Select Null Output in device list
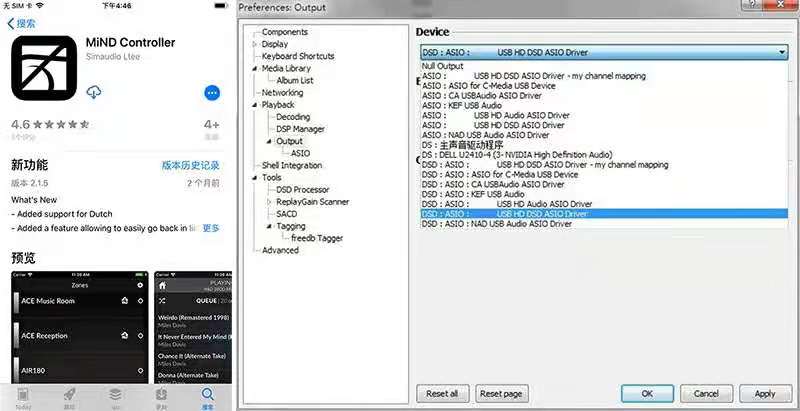The height and width of the screenshot is (411, 800). point(443,66)
